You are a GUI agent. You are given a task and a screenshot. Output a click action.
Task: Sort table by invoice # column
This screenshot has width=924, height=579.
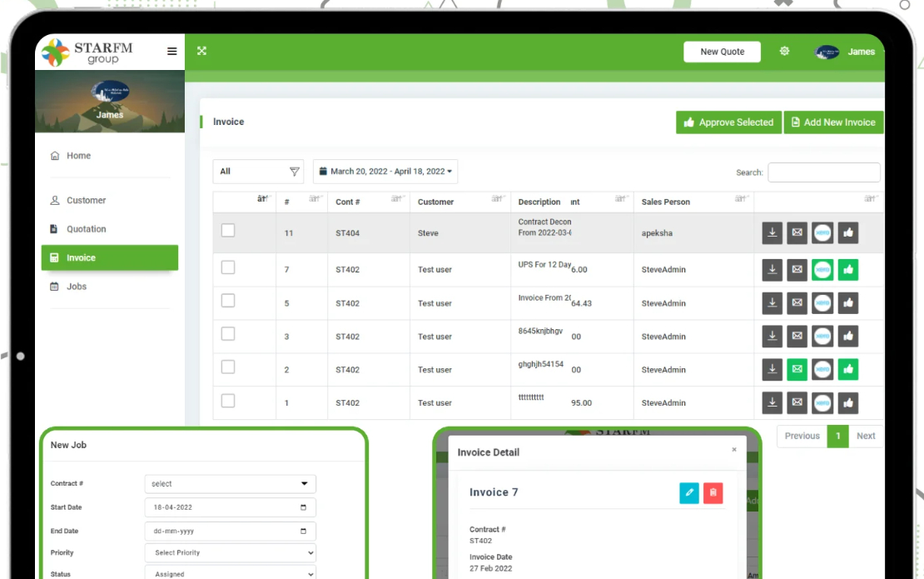[301, 202]
